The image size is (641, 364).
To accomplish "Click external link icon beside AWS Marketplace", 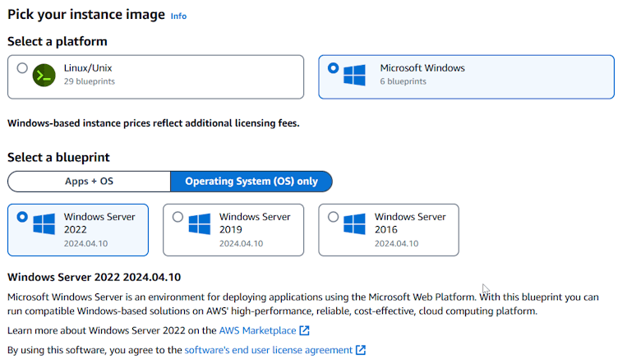I will [x=304, y=330].
